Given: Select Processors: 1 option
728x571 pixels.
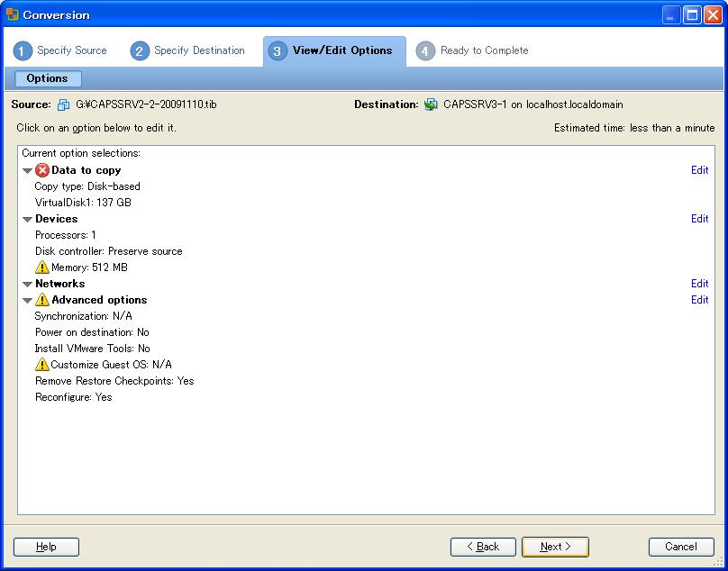Looking at the screenshot, I should [x=66, y=235].
